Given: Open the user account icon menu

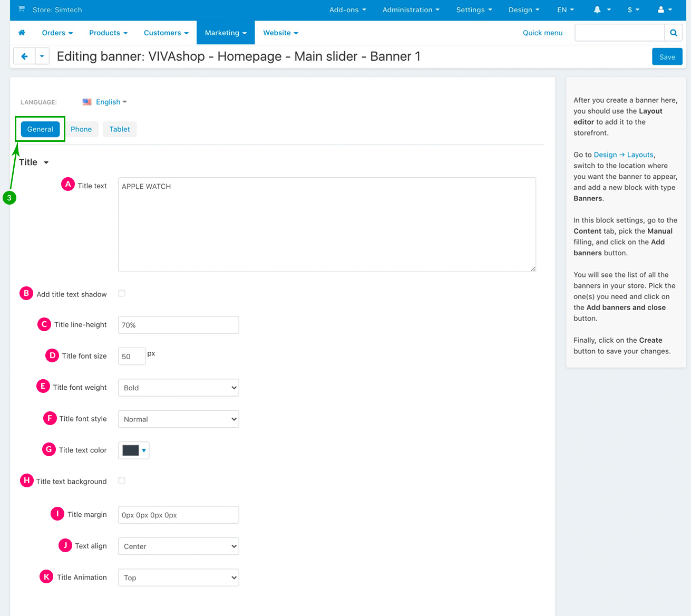Looking at the screenshot, I should click(x=665, y=10).
